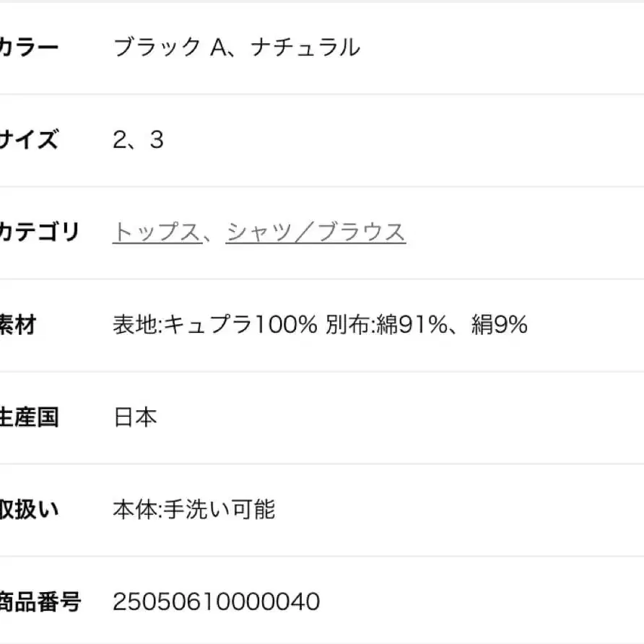Select size 3 in the size row
644x644 pixels.
point(157,140)
